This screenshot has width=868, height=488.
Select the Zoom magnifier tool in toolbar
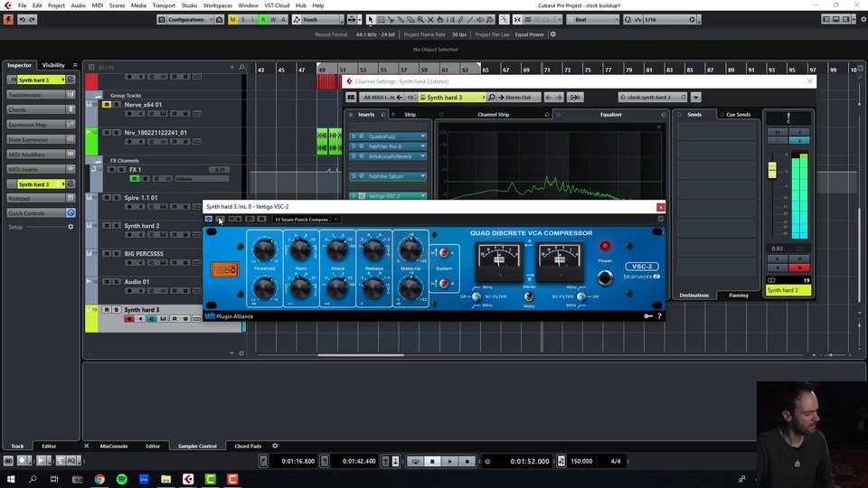click(420, 20)
